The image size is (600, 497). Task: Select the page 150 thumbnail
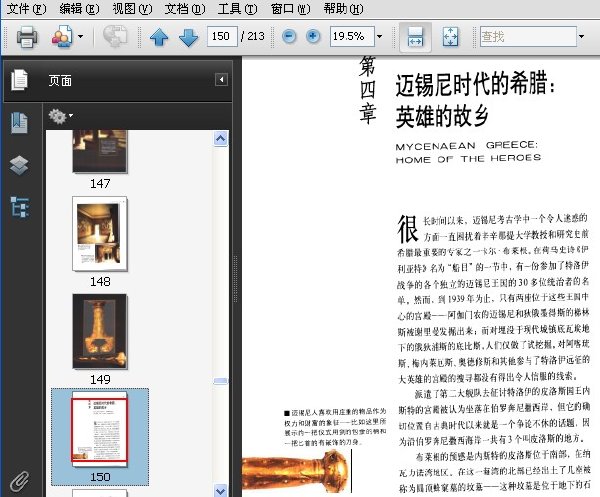click(x=99, y=429)
